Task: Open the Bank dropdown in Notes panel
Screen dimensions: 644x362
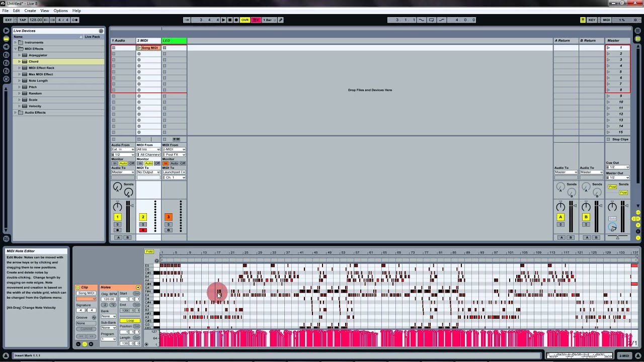Action: [108, 316]
